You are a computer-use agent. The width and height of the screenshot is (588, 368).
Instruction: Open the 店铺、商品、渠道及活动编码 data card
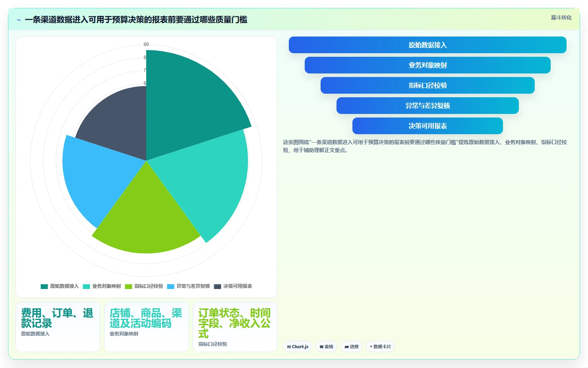146,327
